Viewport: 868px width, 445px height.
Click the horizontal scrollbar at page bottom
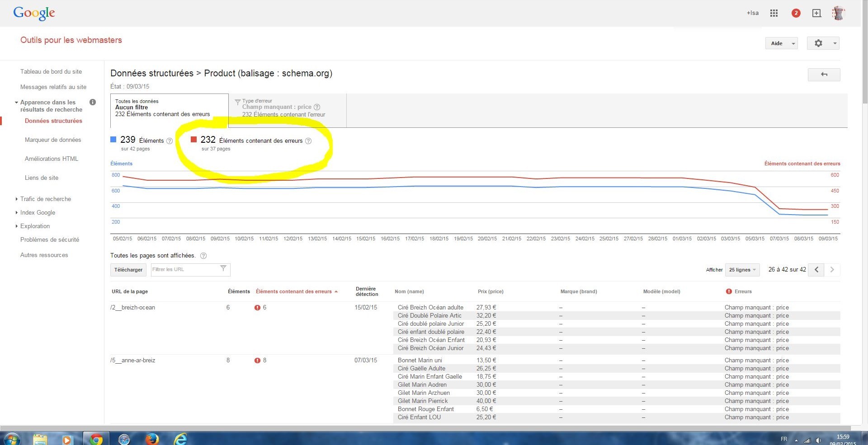pos(425,428)
